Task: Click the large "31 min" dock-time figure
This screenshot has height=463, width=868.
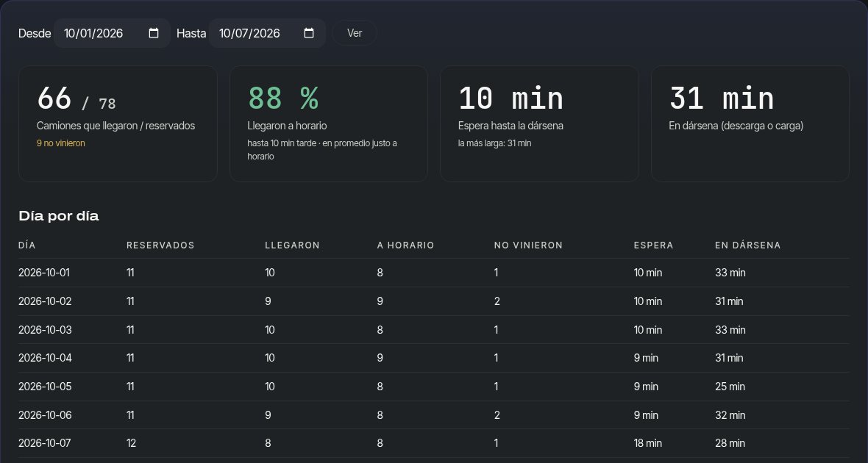Action: (x=722, y=99)
